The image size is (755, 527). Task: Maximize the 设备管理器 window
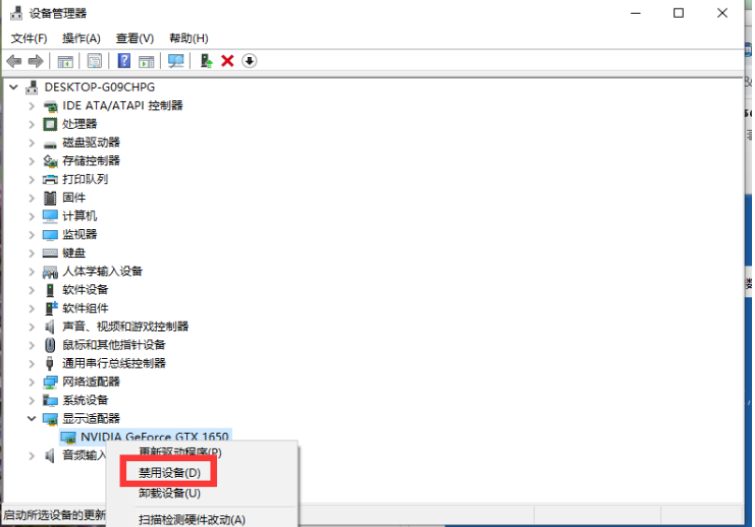tap(678, 13)
